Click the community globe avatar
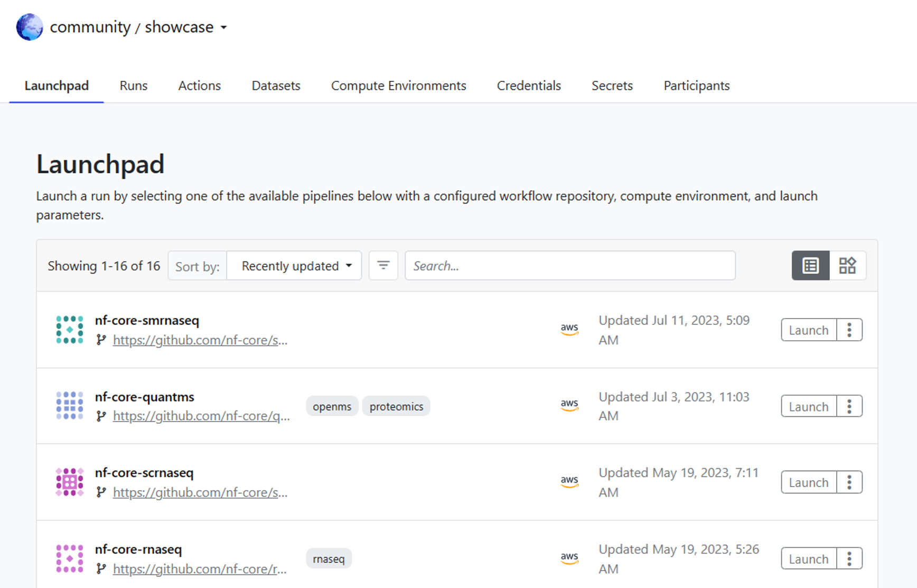Image resolution: width=917 pixels, height=588 pixels. click(30, 27)
